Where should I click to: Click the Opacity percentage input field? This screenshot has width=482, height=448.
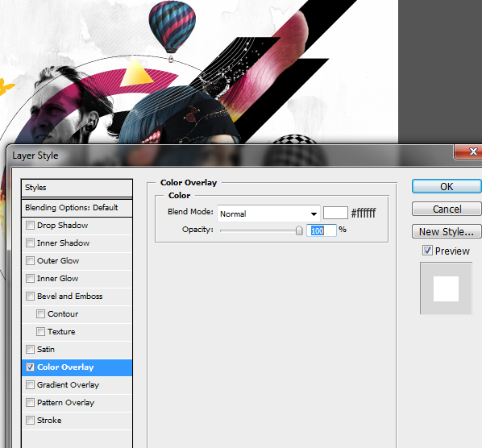pos(322,230)
